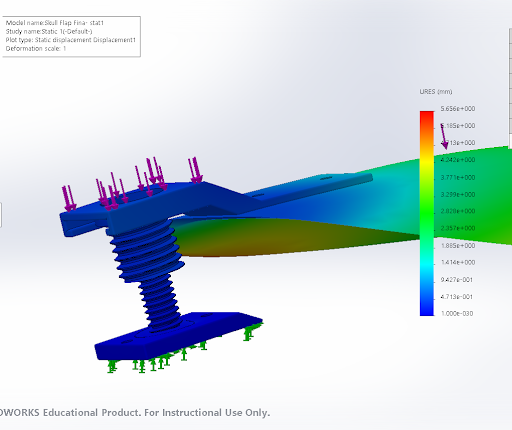This screenshot has width=512, height=430.
Task: Click the purple arrow beside the color legend
Action: (x=444, y=137)
